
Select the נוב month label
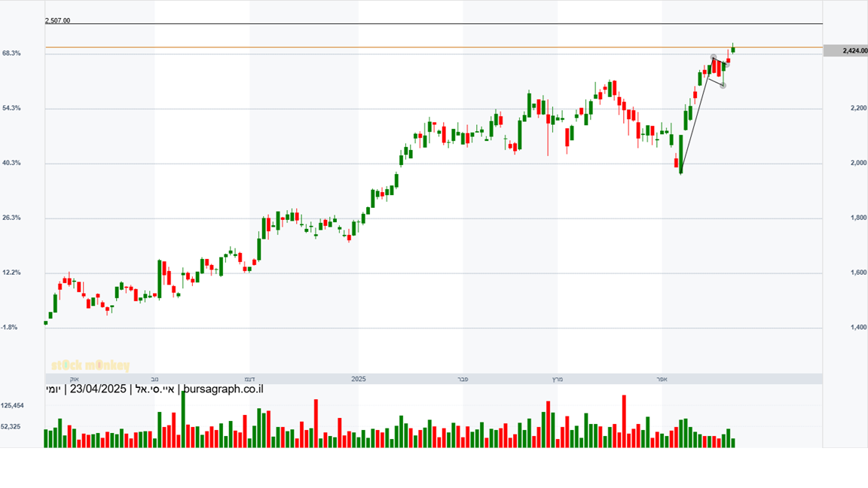tap(154, 379)
